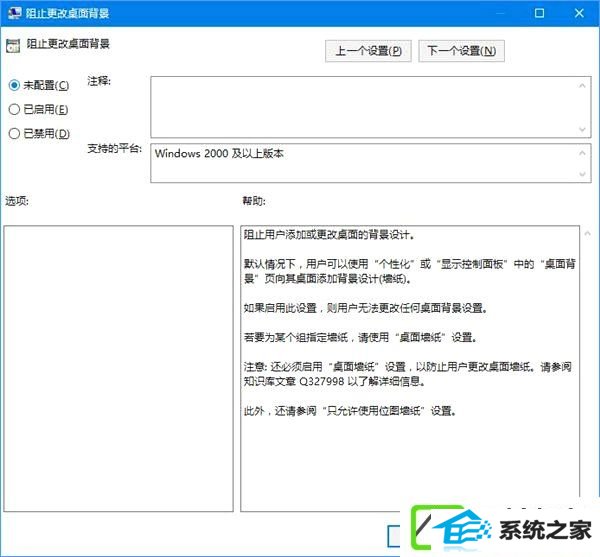600x557 pixels.
Task: Click the 支持的平台: label
Action: click(115, 148)
